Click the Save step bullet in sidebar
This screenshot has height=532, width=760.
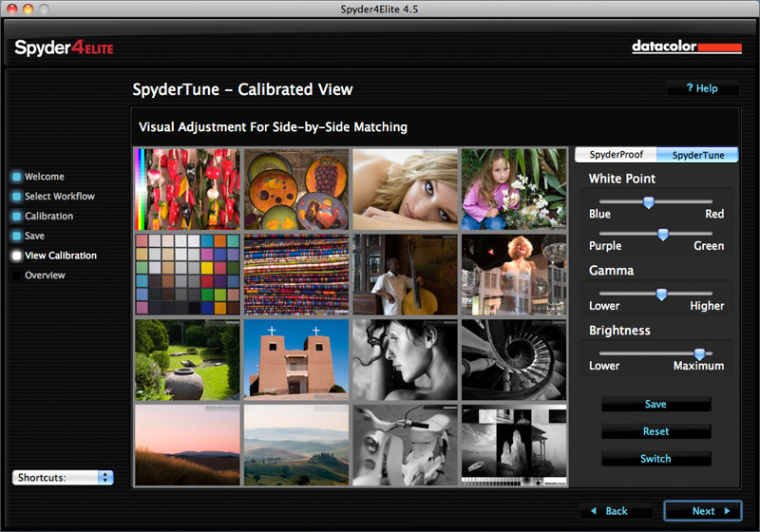[16, 236]
